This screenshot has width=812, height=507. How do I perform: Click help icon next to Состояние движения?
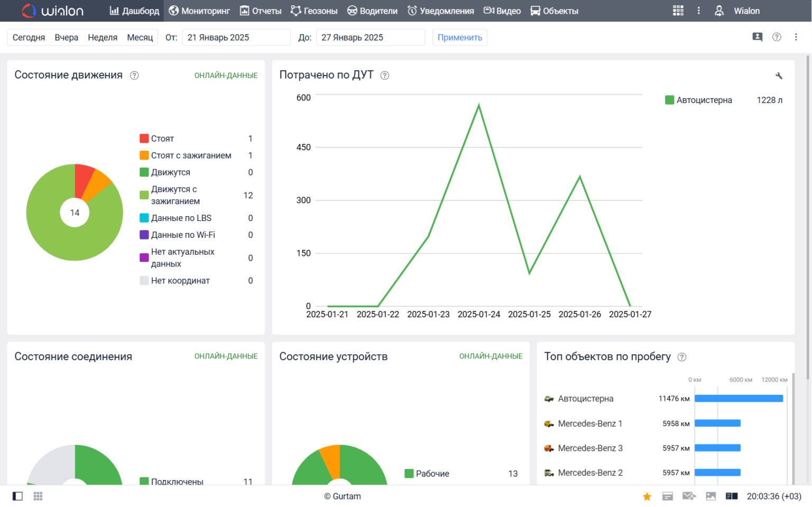(x=134, y=76)
